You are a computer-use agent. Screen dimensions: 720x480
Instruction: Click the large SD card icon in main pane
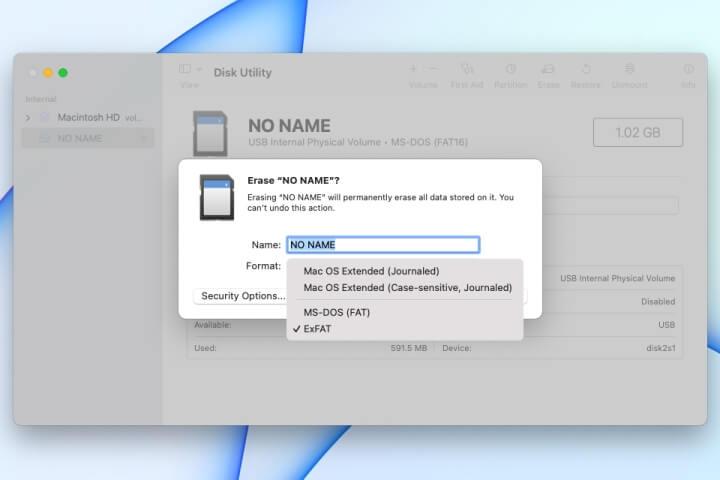[x=210, y=134]
